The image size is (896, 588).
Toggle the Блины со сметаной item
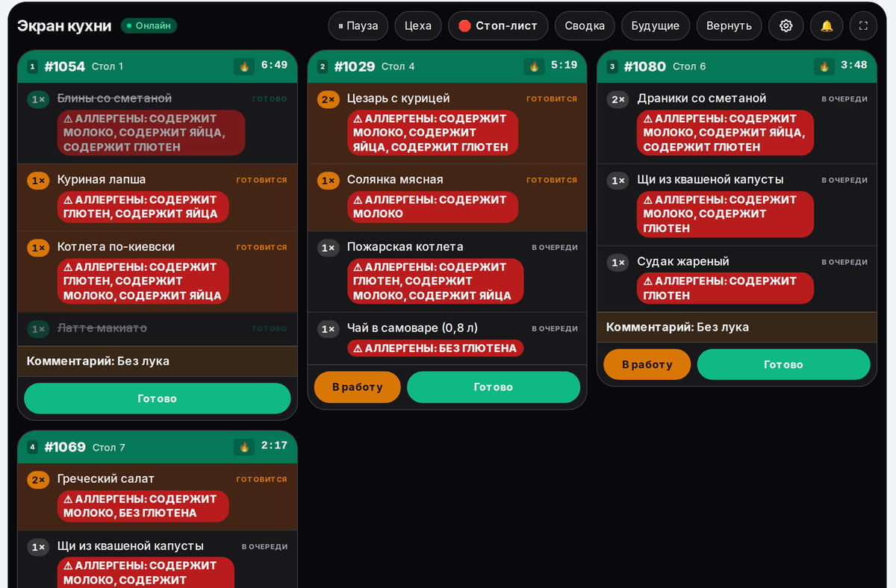(x=158, y=123)
